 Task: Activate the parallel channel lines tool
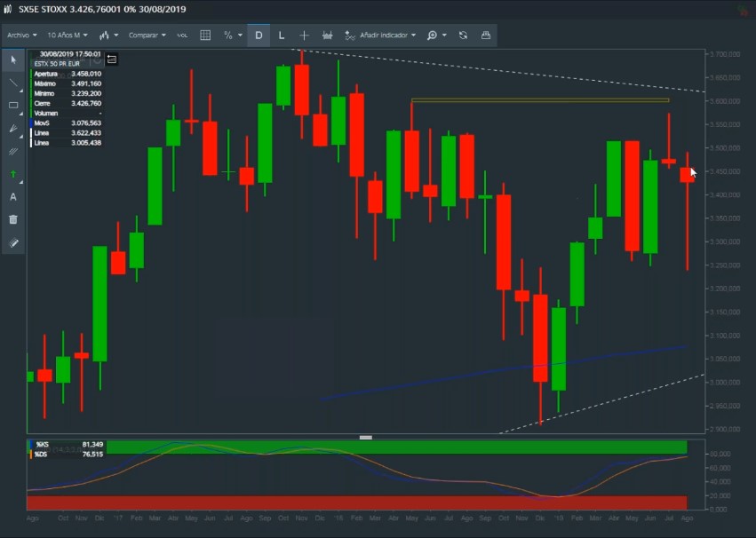click(x=13, y=152)
